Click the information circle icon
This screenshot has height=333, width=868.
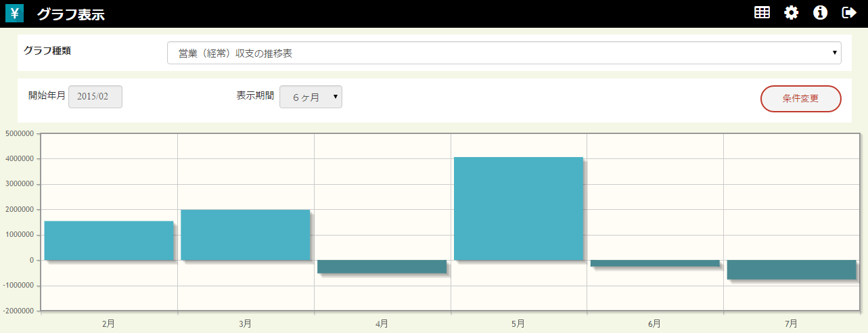[x=820, y=13]
